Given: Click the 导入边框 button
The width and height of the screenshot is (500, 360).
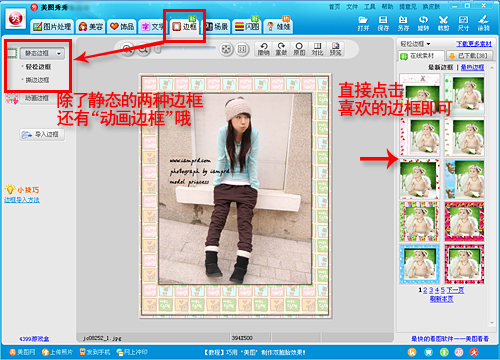Looking at the screenshot, I should 42,134.
